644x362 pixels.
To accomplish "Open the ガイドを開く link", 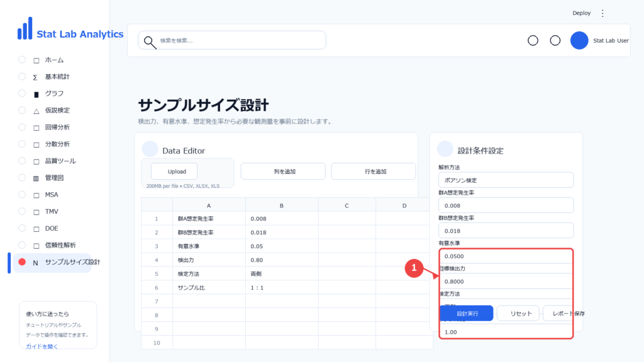I will pyautogui.click(x=42, y=346).
